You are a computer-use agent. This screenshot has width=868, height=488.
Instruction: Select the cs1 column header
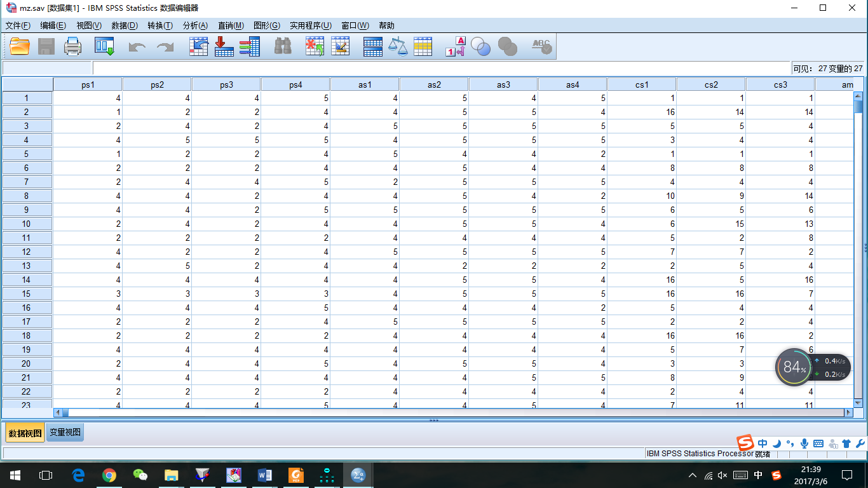point(642,85)
